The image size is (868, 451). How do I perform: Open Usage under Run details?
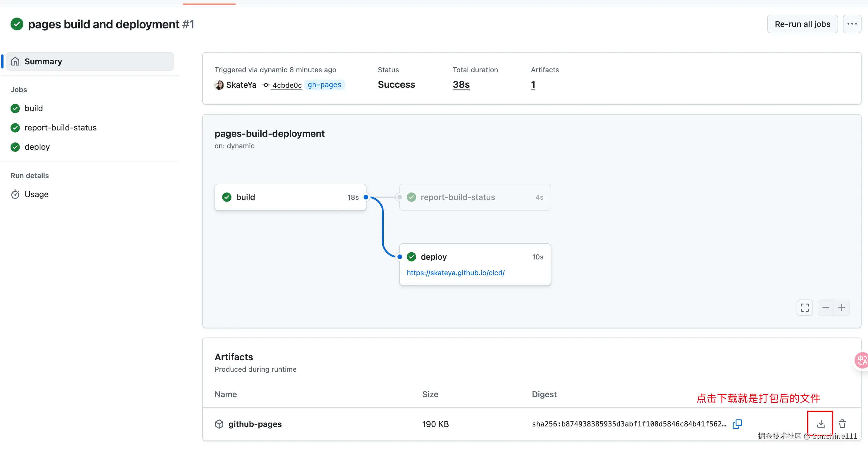[x=37, y=194]
